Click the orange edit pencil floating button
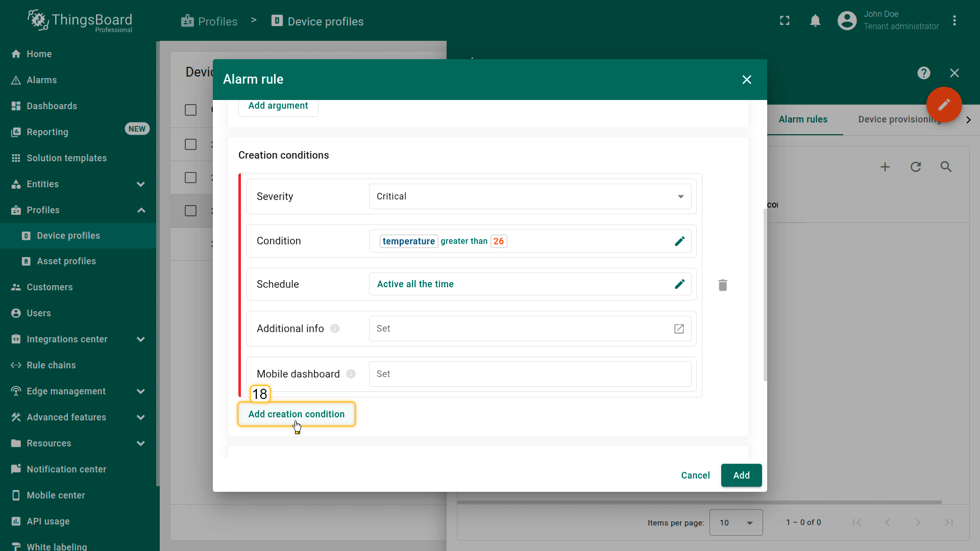 click(x=944, y=105)
